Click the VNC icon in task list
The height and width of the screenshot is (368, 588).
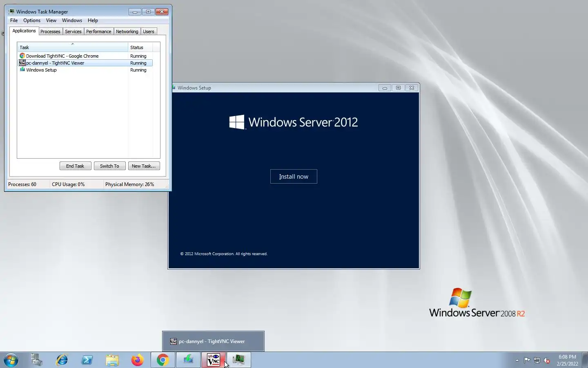pyautogui.click(x=22, y=63)
